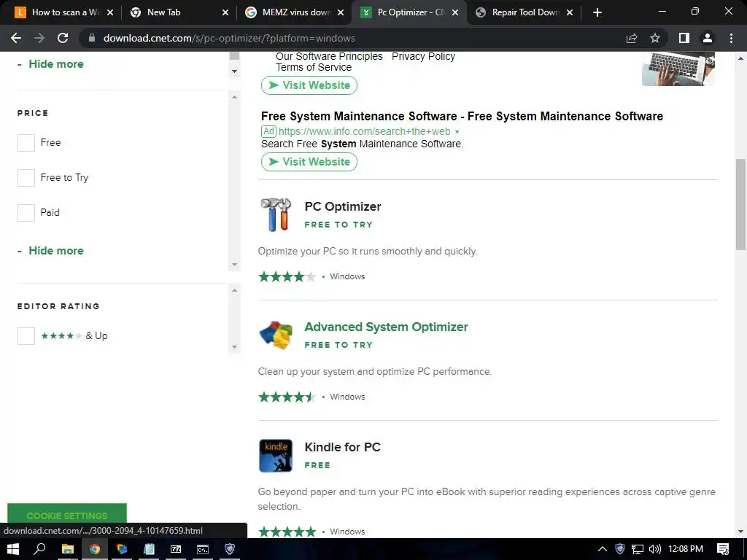The image size is (747, 560).
Task: Click the browser forward arrow
Action: coord(39,38)
